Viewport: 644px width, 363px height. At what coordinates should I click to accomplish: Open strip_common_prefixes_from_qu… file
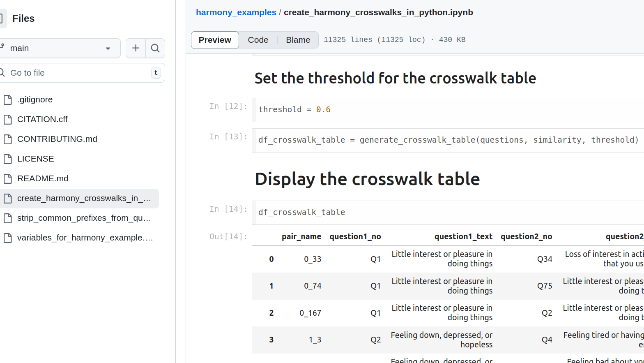[84, 218]
